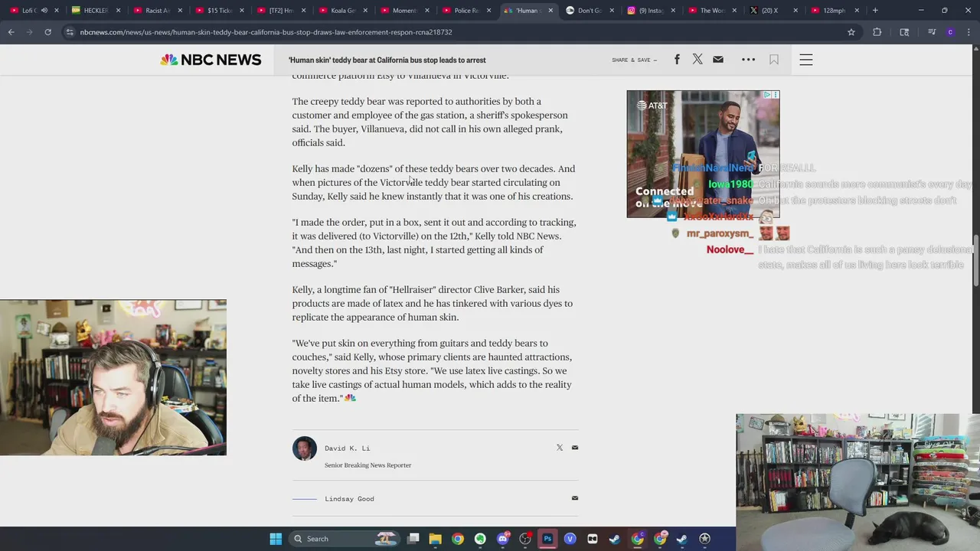Open the NBC News hamburger menu
980x551 pixels.
click(806, 60)
